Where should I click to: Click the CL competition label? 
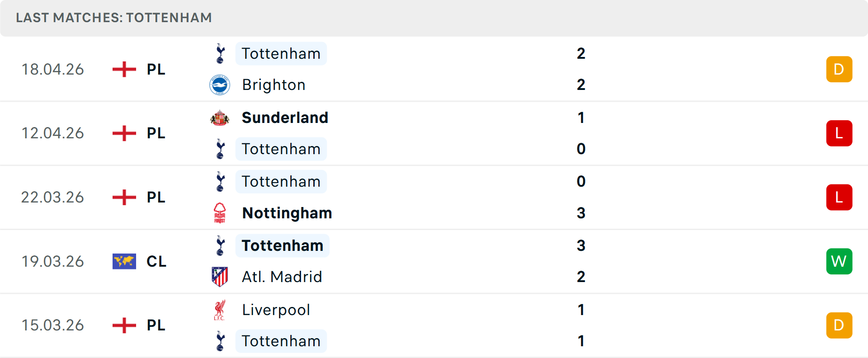coord(156,261)
